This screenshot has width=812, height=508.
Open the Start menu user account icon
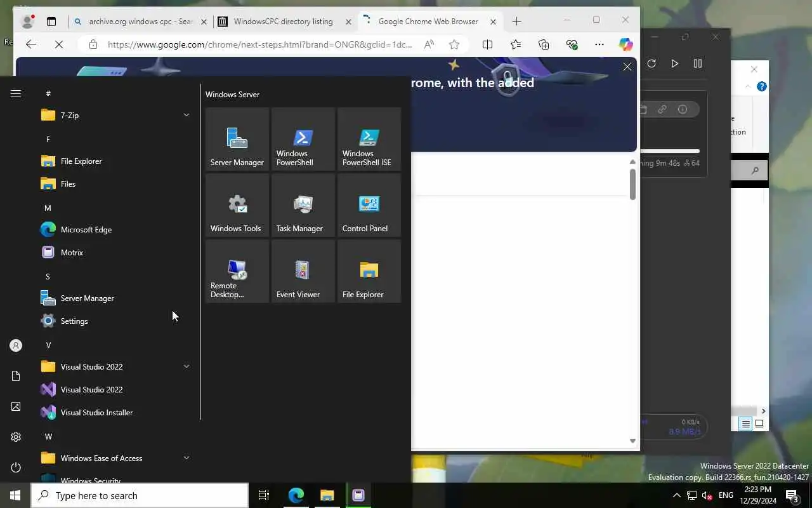click(16, 345)
